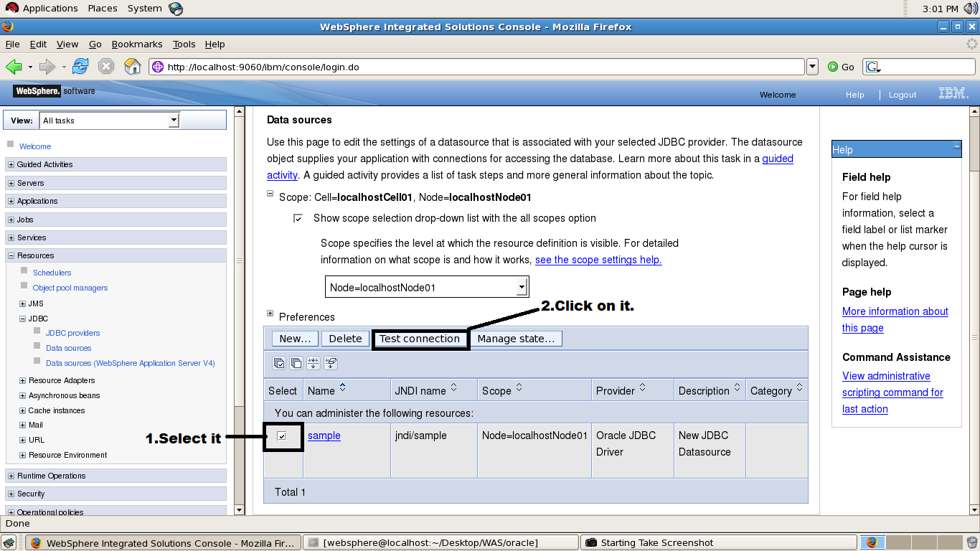Open the Node=localhostNode01 scope dropdown
Image resolution: width=980 pixels, height=551 pixels.
coord(427,287)
